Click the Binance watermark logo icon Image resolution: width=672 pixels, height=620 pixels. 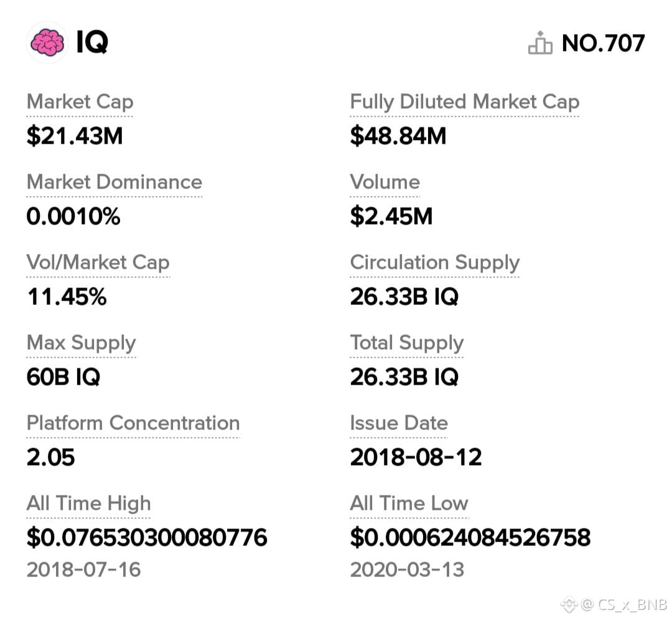tap(569, 604)
